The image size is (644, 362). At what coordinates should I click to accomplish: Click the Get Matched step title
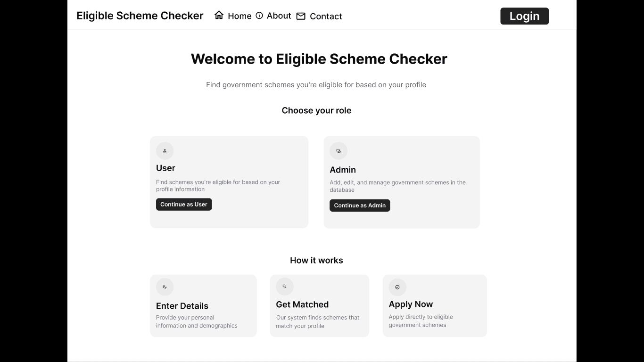tap(302, 304)
